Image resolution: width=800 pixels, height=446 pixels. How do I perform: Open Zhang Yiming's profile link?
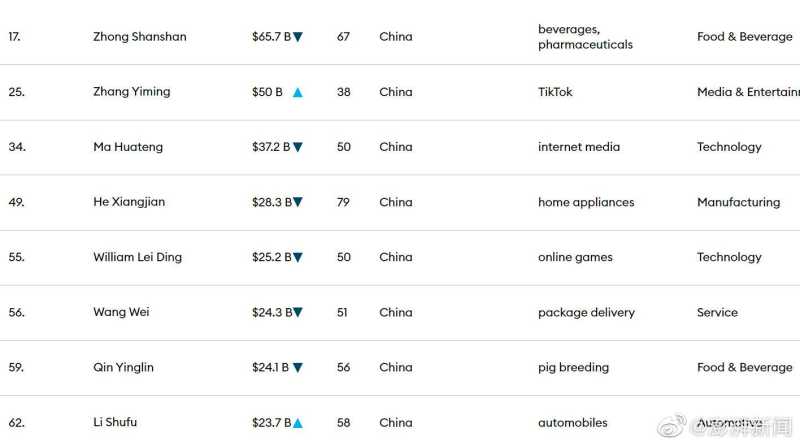[x=131, y=92]
